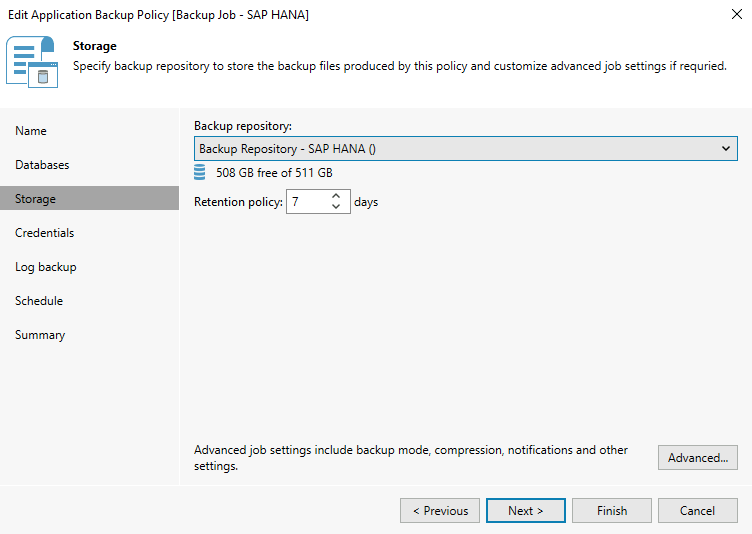Click into the retention policy days field
752x534 pixels.
[x=306, y=202]
